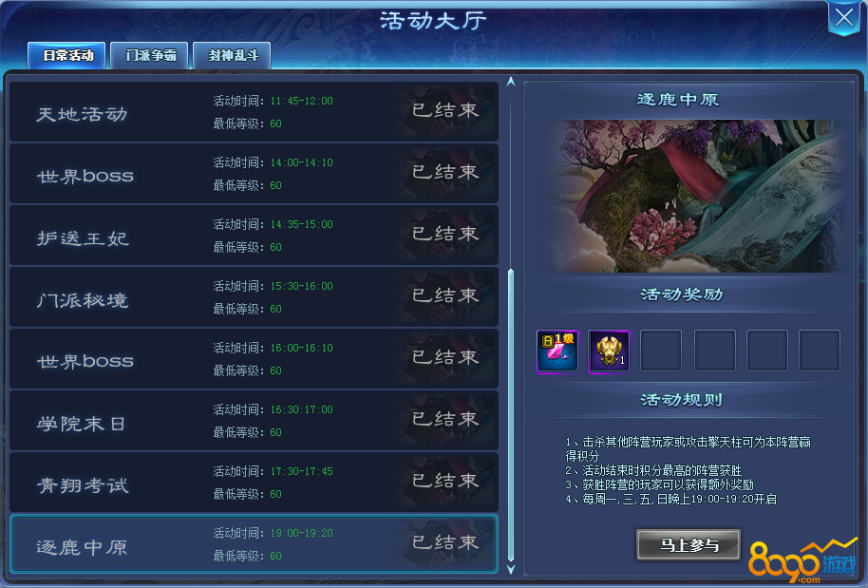The width and height of the screenshot is (868, 588).
Task: Select the 护送王妃 activity row
Action: click(x=255, y=236)
